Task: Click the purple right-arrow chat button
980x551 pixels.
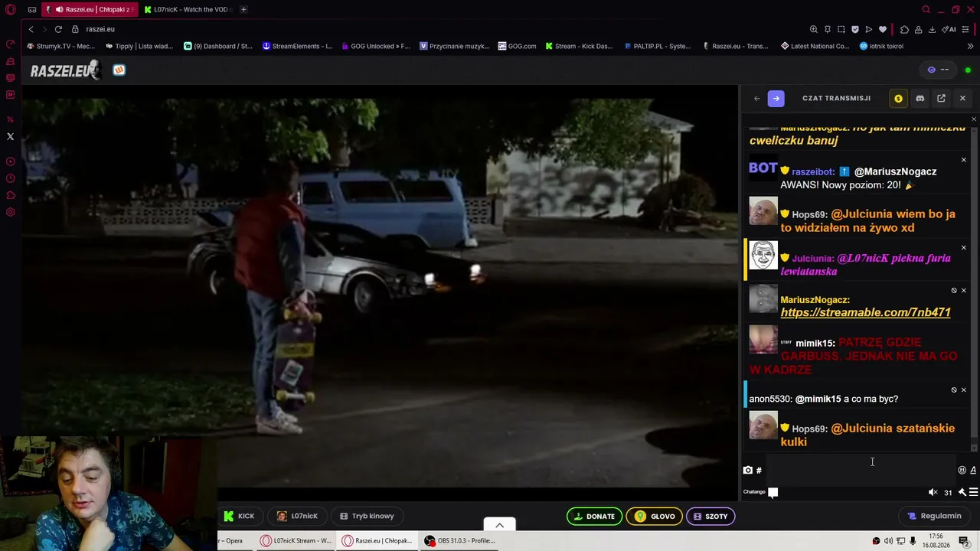Action: 776,98
